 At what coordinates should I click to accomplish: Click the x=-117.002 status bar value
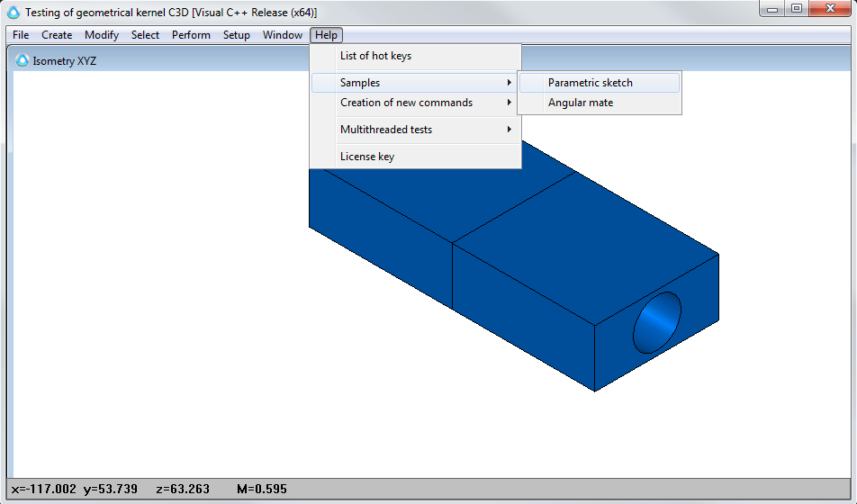point(44,490)
